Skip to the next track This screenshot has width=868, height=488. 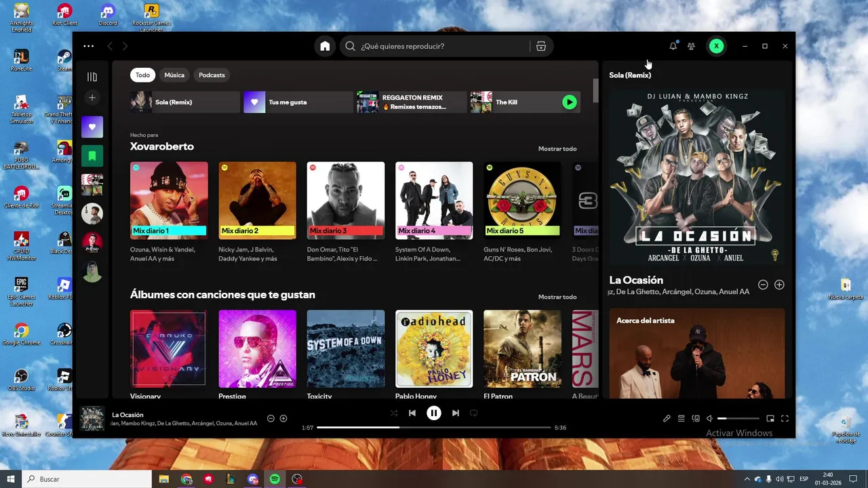pos(456,413)
